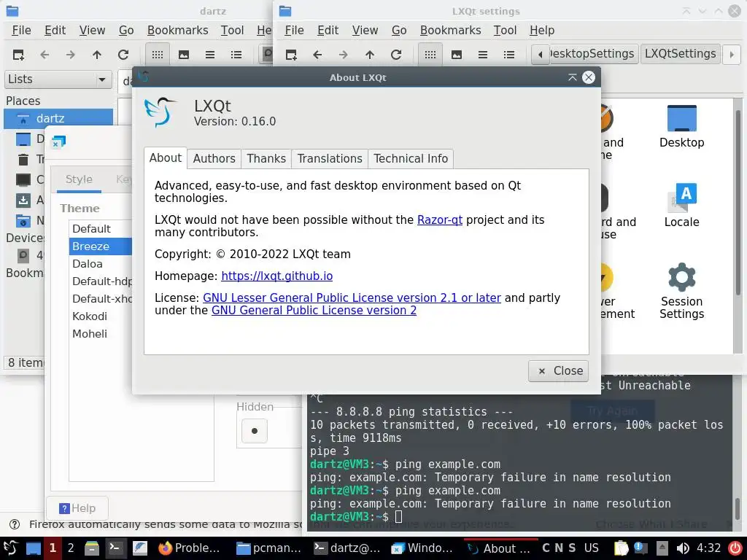Open the GNU General Public License version 2 link
Viewport: 747px width, 560px height.
314,311
